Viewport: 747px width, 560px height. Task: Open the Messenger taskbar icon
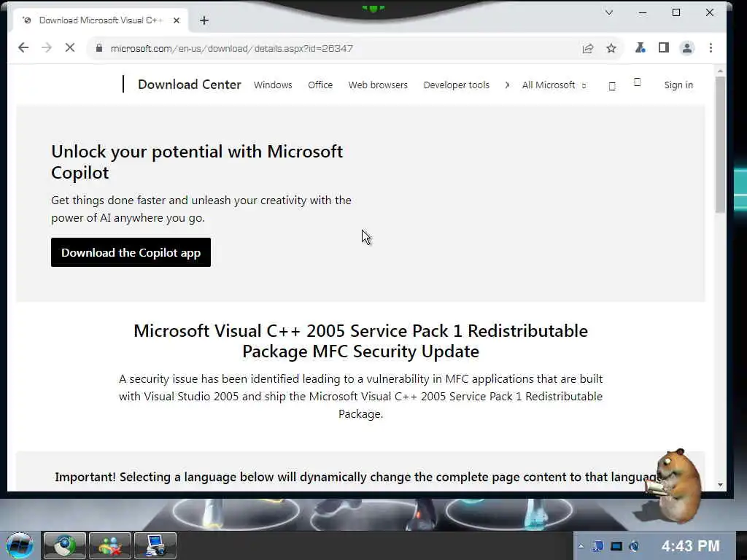(x=109, y=545)
